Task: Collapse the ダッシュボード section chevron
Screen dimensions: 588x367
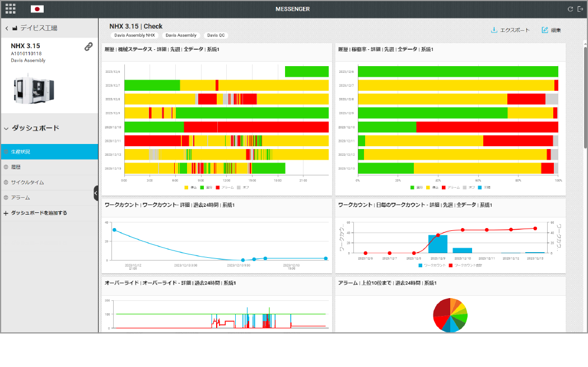Action: coord(6,128)
